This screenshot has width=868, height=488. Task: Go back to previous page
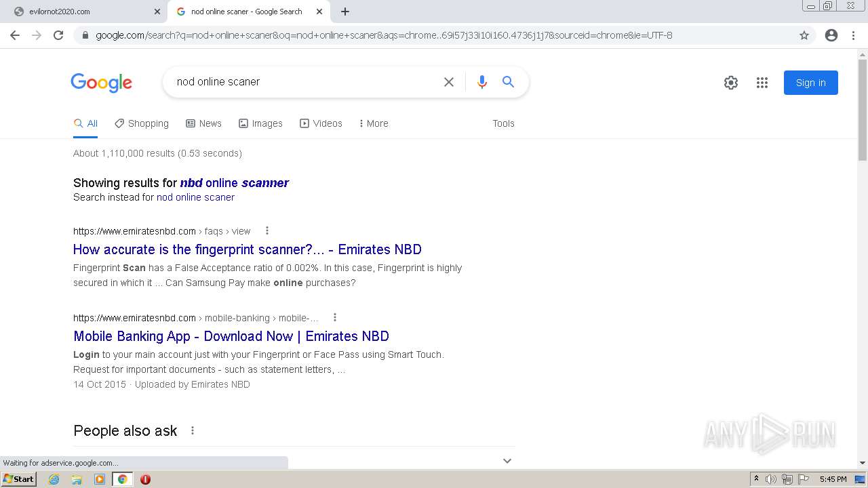pos(15,35)
